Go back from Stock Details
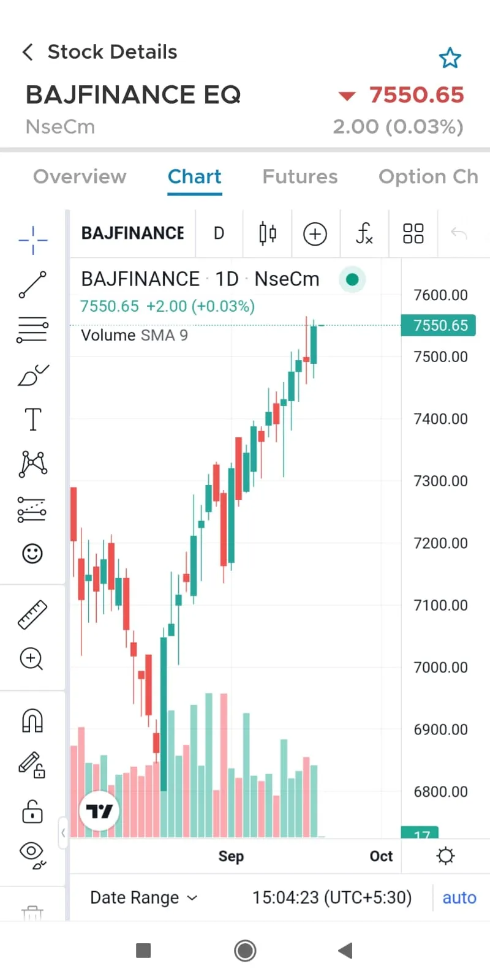Screen dimensions: 490x980 [x=28, y=52]
